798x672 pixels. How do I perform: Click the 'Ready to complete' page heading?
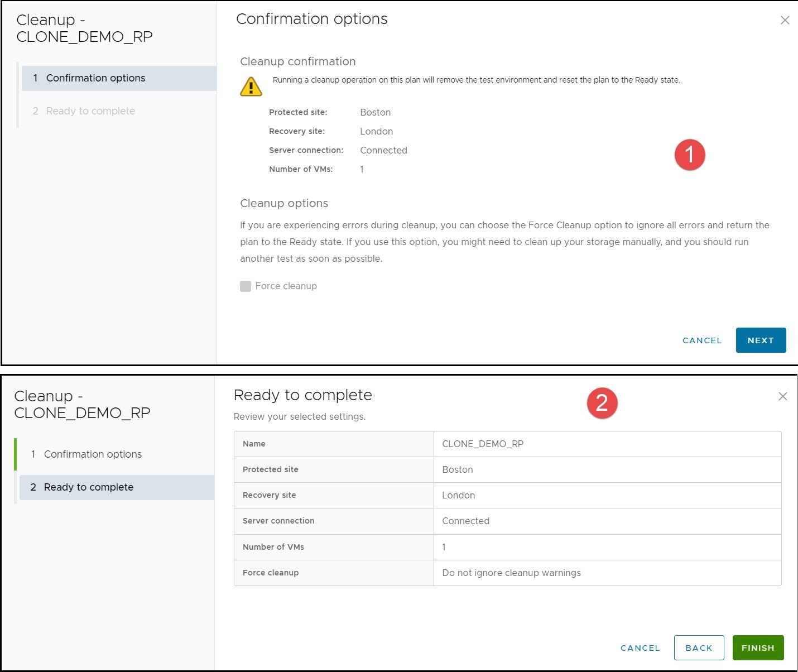tap(302, 395)
